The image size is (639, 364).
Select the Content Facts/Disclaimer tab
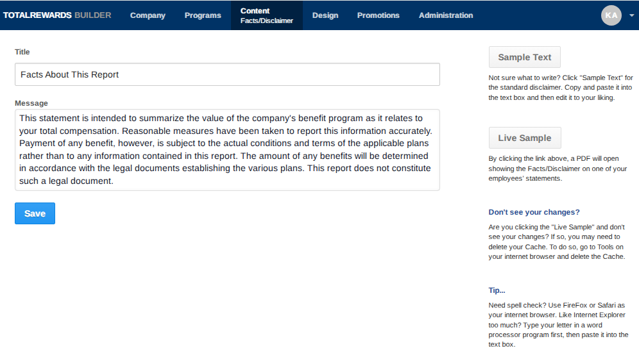(266, 15)
